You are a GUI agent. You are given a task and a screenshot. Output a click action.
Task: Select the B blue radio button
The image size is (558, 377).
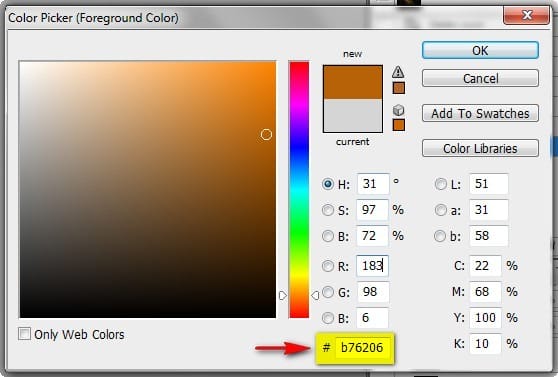(x=328, y=318)
